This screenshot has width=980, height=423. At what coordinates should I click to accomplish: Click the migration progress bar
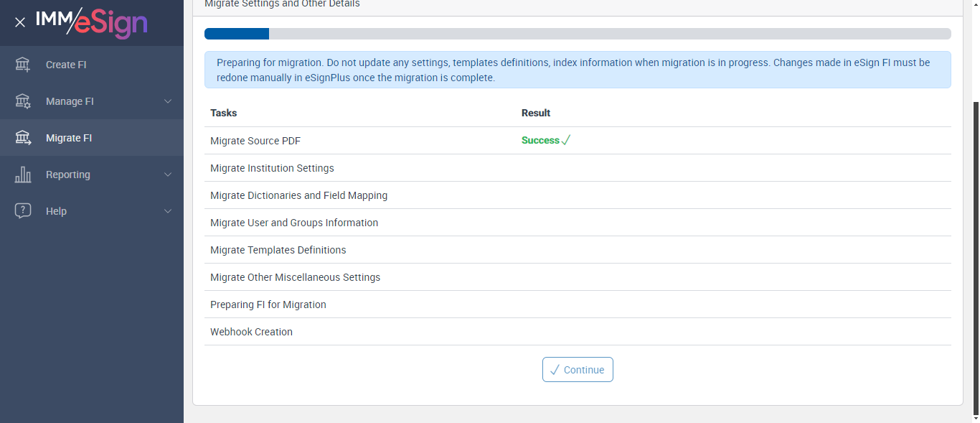[x=578, y=34]
